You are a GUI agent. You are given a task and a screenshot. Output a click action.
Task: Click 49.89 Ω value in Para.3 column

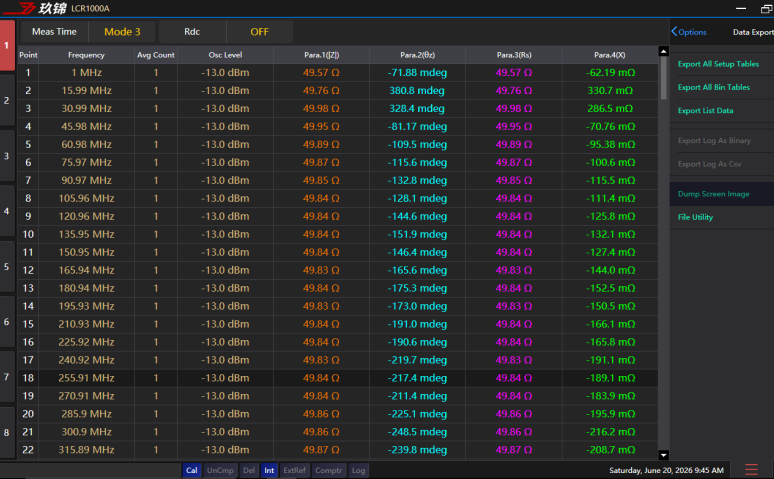click(514, 144)
